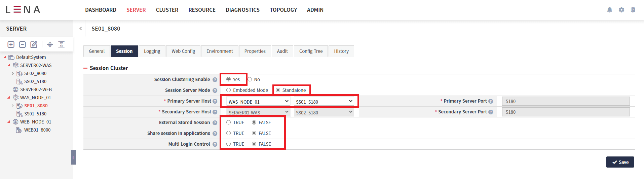Set External Stored Session to TRUE

229,122
